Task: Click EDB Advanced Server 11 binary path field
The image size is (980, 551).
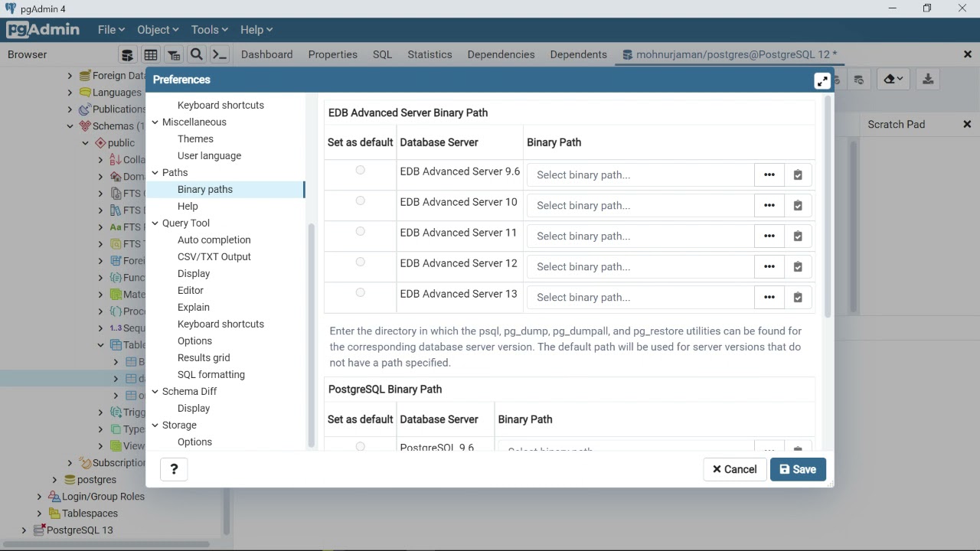Action: (641, 236)
